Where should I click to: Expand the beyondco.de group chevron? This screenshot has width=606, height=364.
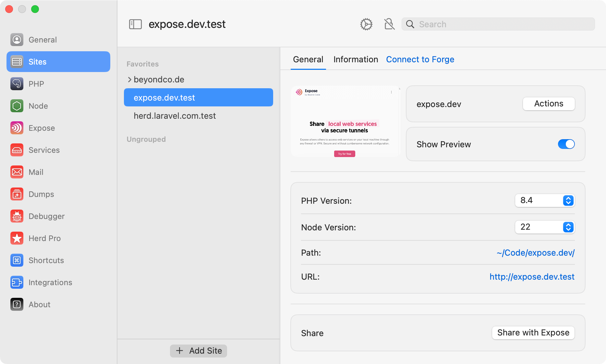(129, 79)
